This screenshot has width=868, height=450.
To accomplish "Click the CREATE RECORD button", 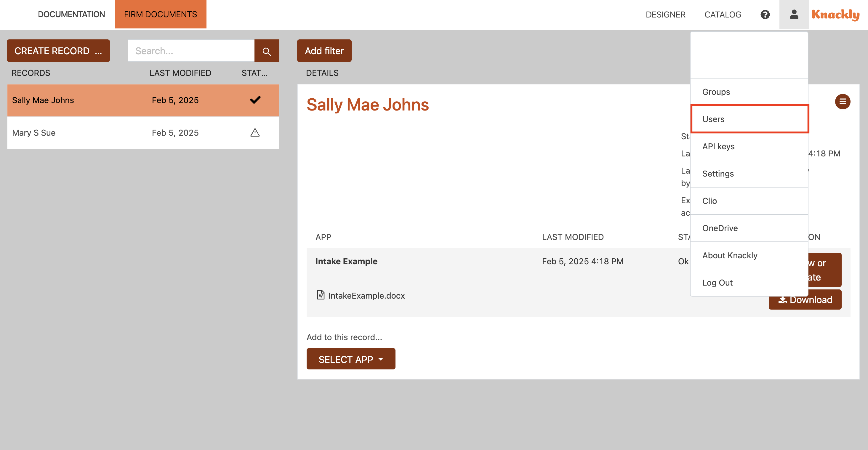I will [x=58, y=51].
